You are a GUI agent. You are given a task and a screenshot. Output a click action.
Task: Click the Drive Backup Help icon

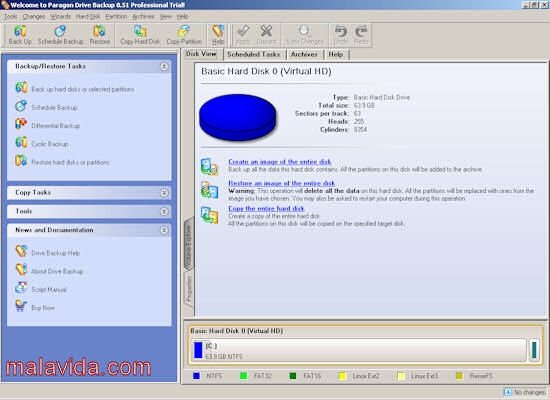(21, 252)
